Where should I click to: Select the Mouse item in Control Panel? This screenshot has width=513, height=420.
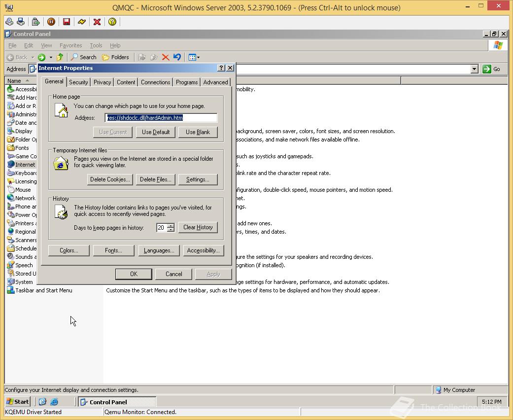19,189
